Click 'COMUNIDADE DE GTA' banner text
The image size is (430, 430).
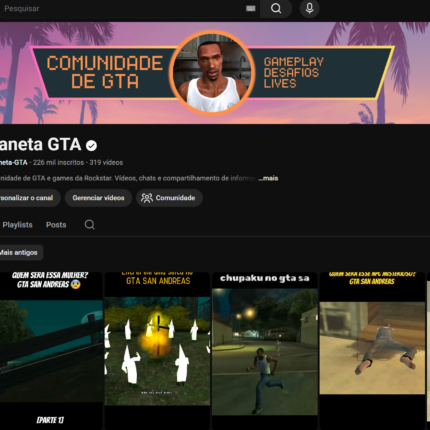[x=105, y=72]
